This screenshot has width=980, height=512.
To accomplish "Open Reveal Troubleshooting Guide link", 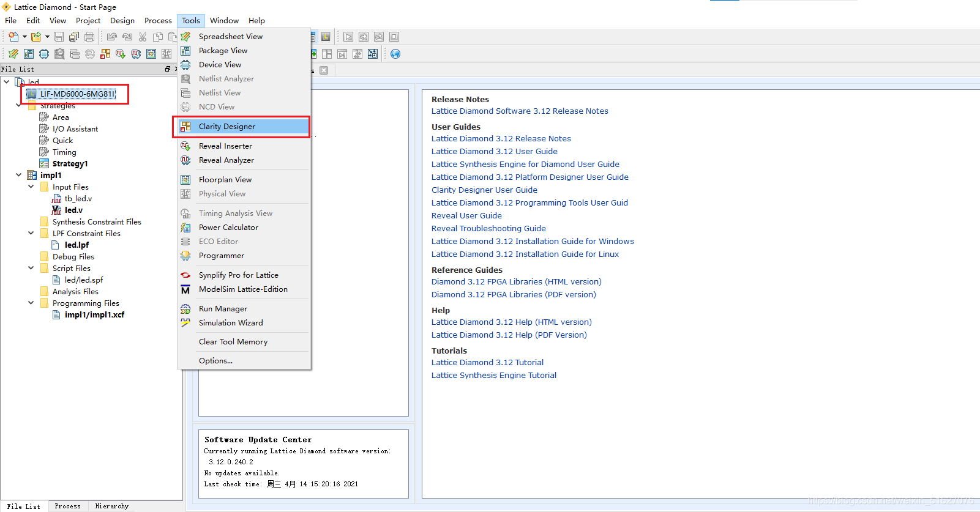I will pos(488,228).
